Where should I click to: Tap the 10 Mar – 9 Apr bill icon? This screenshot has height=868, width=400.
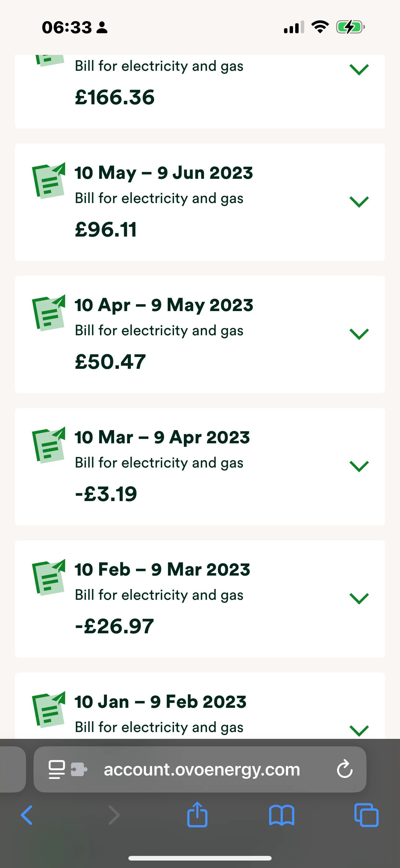click(49, 445)
